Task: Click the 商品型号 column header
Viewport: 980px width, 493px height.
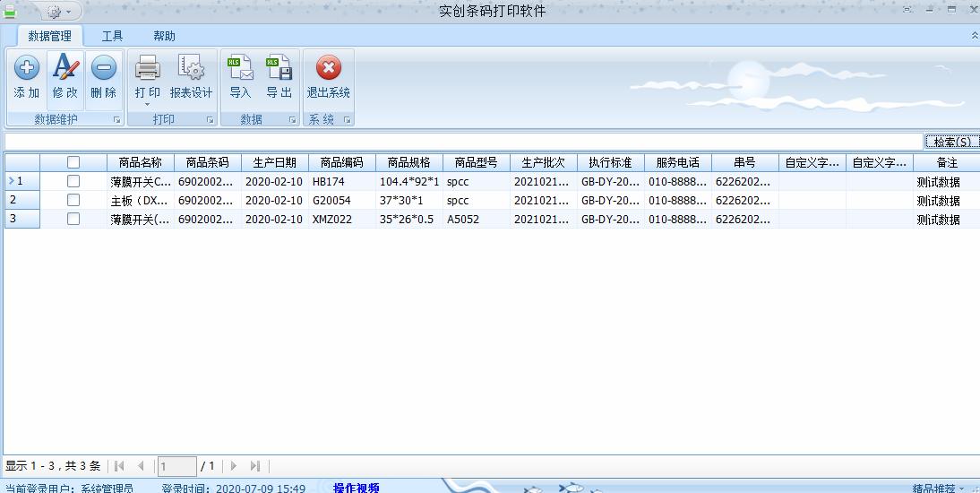Action: click(477, 162)
